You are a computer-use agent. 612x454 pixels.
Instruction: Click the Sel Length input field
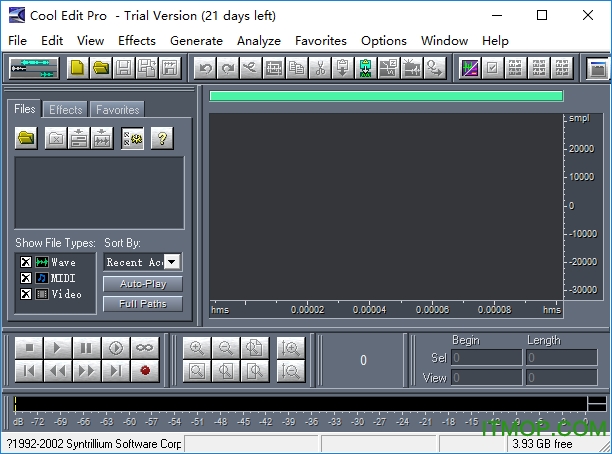(x=562, y=357)
